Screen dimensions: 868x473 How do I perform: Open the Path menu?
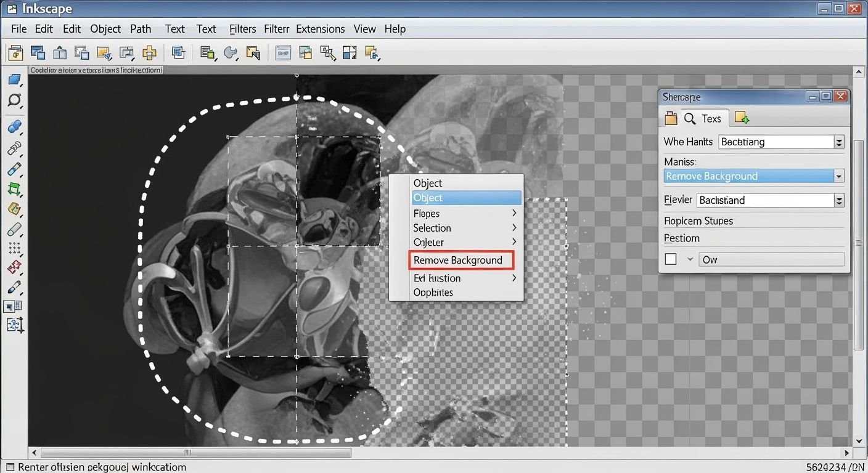[141, 29]
